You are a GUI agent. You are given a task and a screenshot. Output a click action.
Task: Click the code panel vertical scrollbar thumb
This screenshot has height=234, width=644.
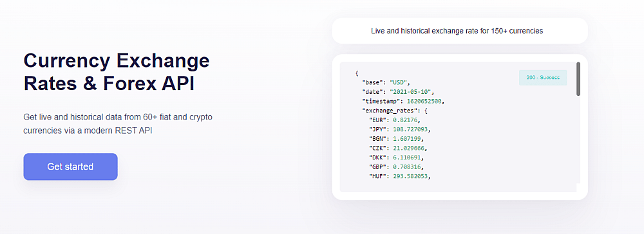pyautogui.click(x=578, y=79)
